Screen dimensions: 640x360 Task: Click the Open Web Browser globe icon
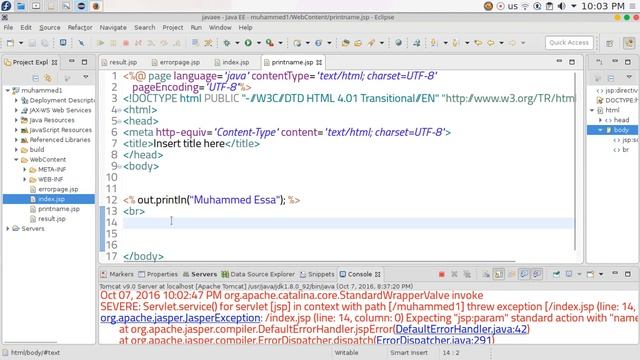click(398, 43)
